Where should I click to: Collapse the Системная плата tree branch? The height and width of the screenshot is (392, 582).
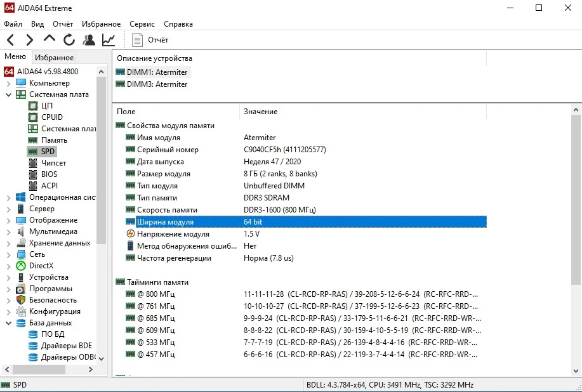pos(8,95)
